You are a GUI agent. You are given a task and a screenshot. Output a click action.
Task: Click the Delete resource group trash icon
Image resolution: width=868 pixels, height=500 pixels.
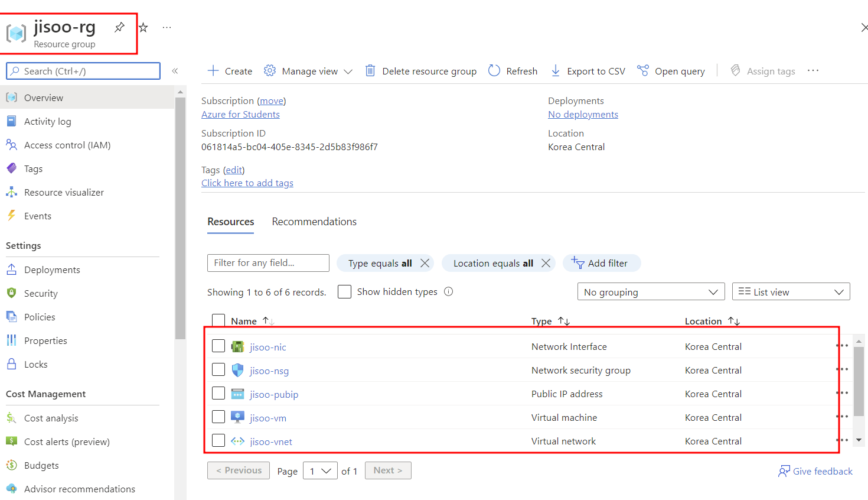click(x=370, y=71)
